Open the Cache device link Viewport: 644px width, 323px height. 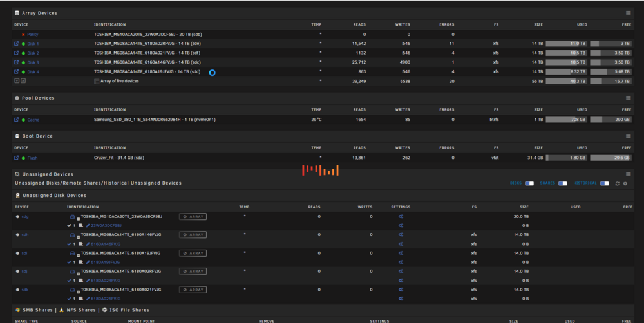[x=33, y=120]
